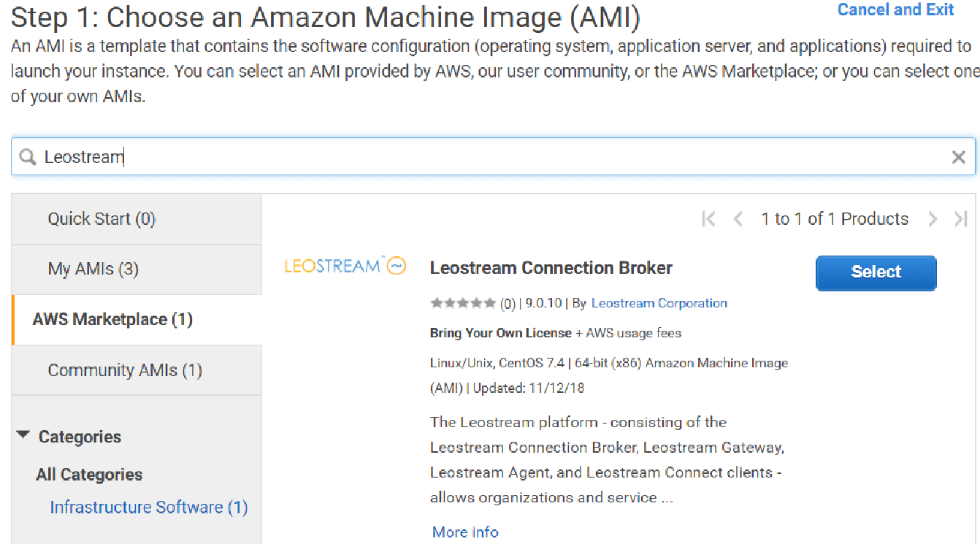Go to first page of products
The width and height of the screenshot is (980, 544).
point(708,219)
